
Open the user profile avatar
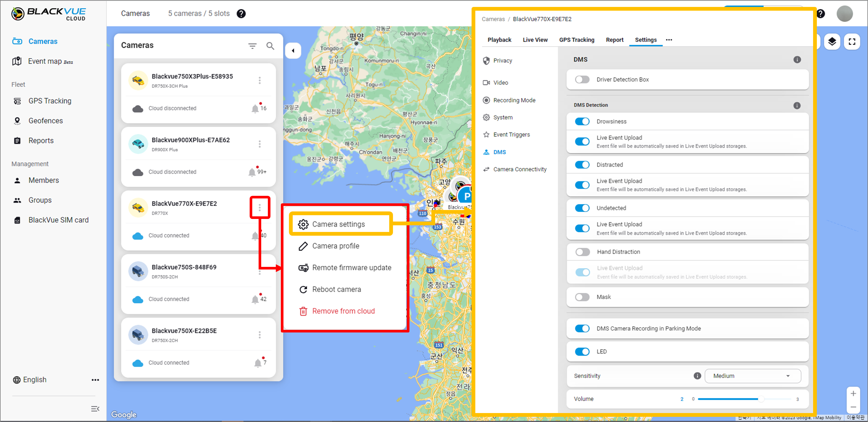pyautogui.click(x=844, y=14)
